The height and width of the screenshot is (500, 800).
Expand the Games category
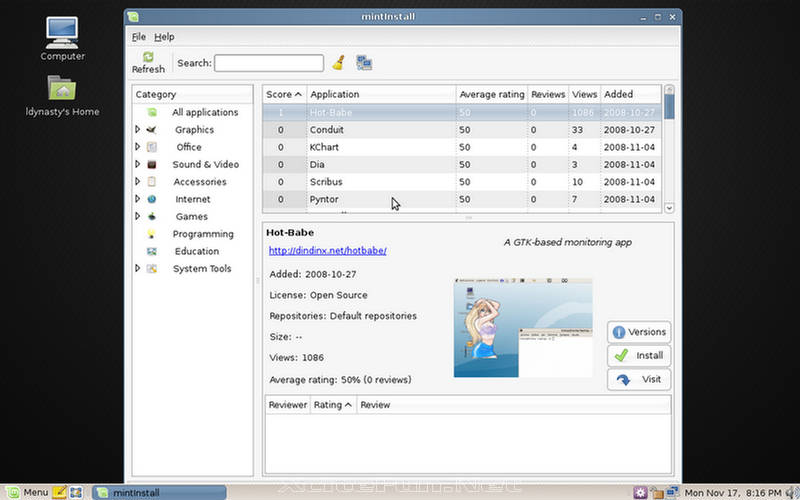coord(137,216)
